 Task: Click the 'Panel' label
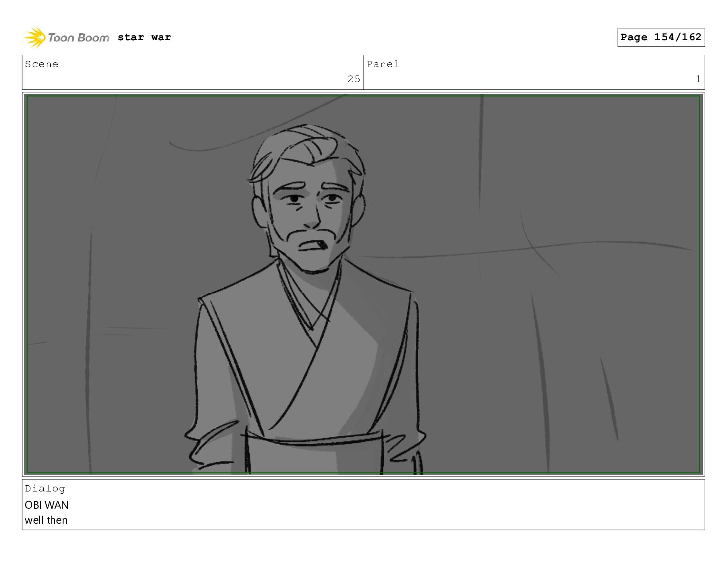click(383, 64)
